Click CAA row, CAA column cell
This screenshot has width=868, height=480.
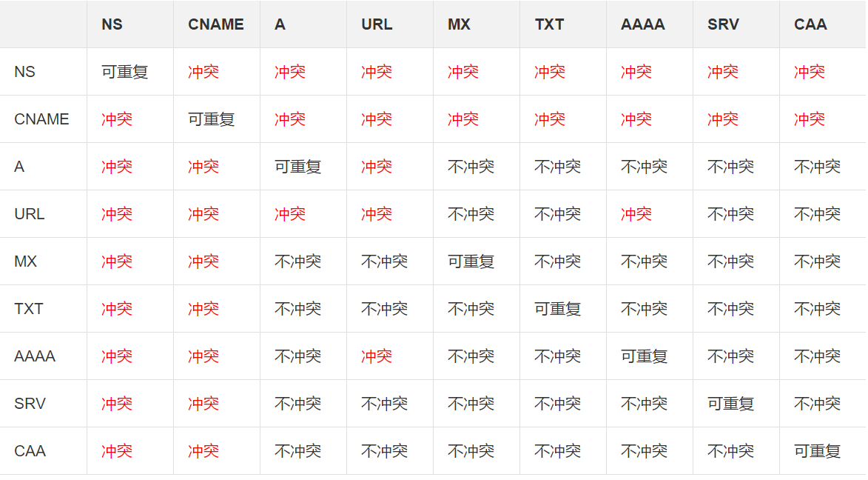818,451
